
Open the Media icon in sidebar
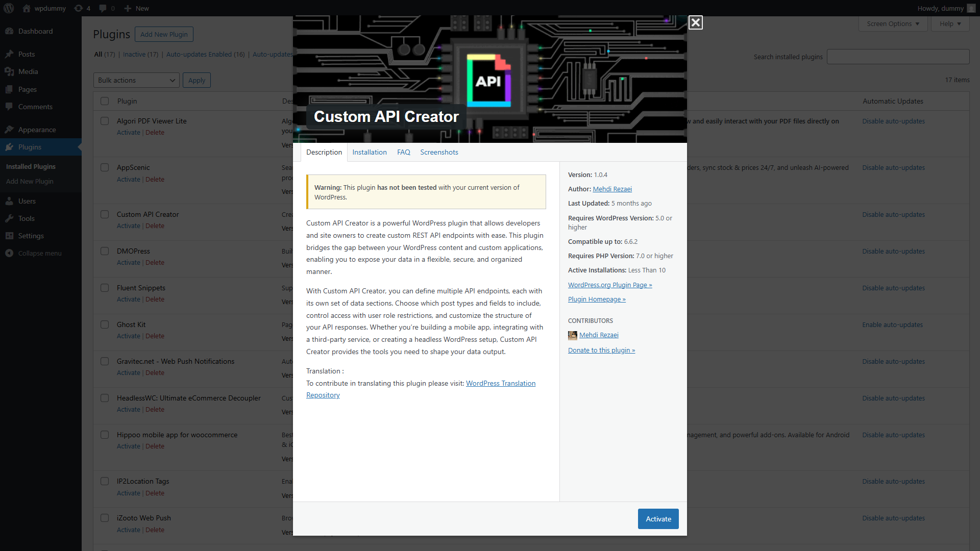[9, 71]
